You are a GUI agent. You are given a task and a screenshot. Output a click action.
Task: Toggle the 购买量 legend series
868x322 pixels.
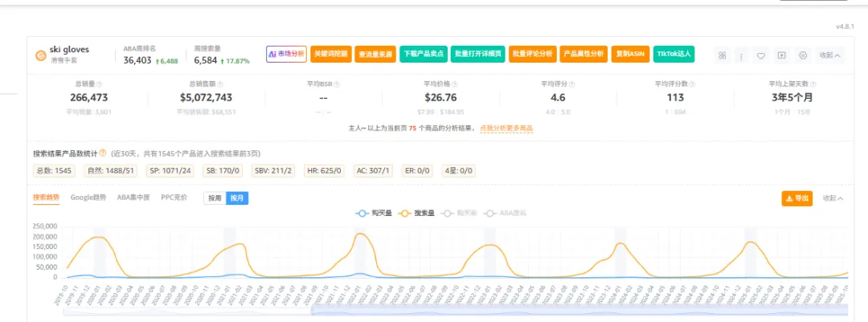click(374, 213)
